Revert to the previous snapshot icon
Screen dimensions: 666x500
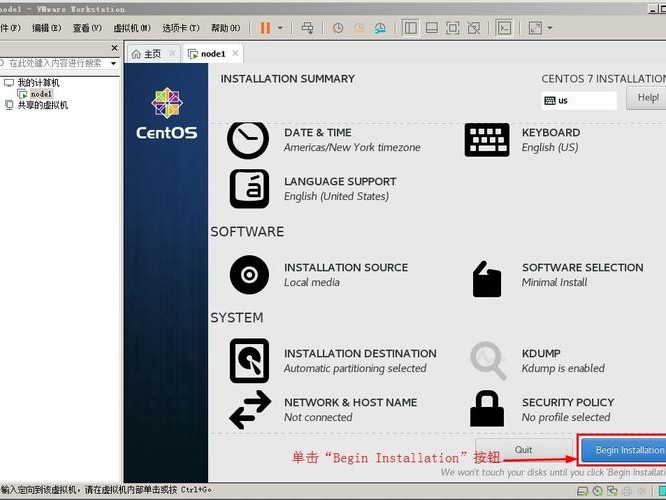pyautogui.click(x=359, y=28)
